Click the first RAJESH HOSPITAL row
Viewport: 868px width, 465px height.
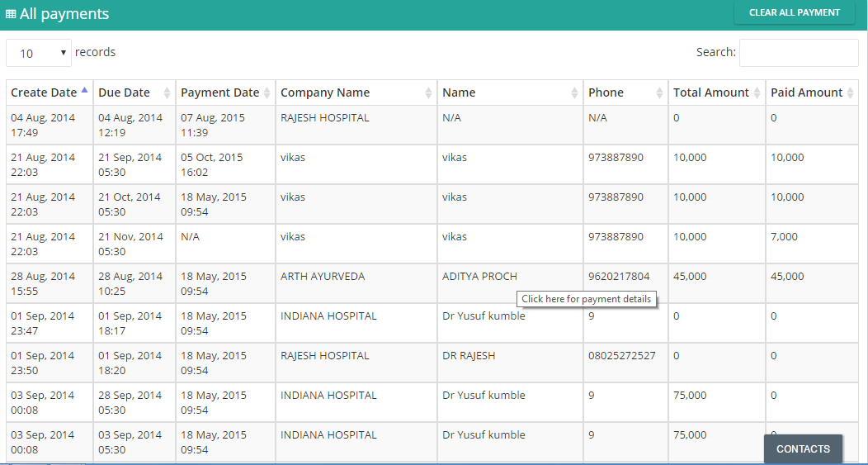tap(432, 126)
